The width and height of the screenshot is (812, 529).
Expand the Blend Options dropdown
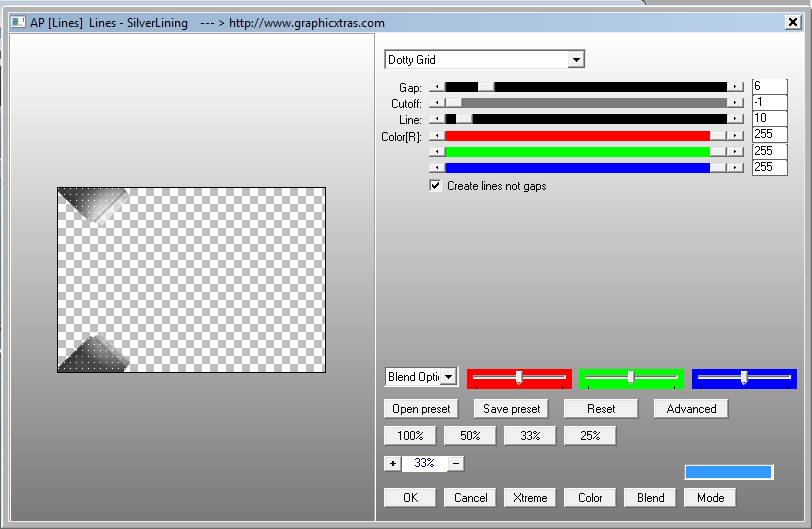pyautogui.click(x=448, y=377)
